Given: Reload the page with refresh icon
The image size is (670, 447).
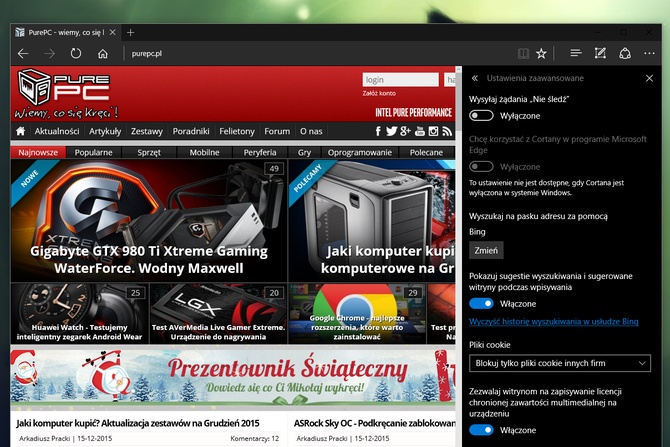Looking at the screenshot, I should coord(76,53).
